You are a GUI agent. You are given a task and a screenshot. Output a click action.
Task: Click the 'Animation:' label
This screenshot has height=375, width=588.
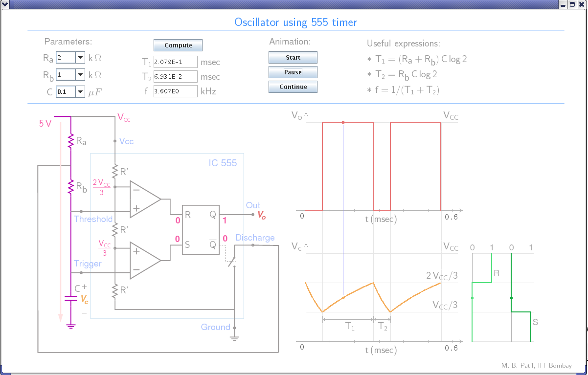click(x=290, y=42)
